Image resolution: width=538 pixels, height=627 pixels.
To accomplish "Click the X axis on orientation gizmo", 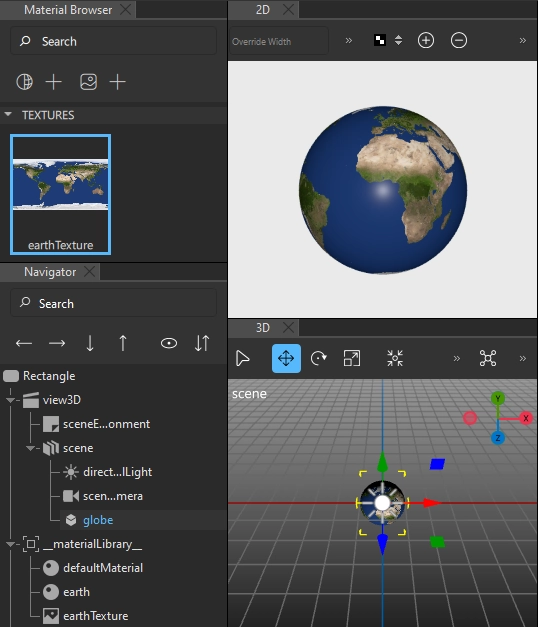I will pos(526,418).
